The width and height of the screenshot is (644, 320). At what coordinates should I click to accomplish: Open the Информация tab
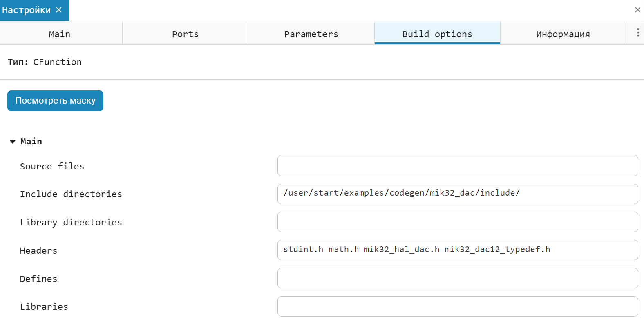point(563,34)
